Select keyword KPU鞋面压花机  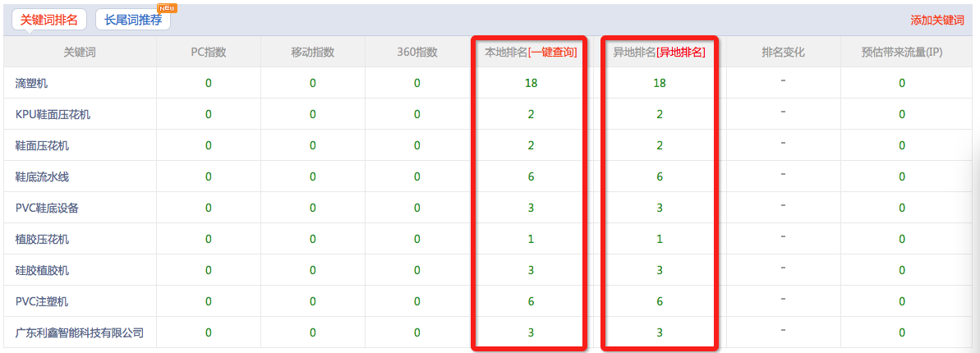pos(53,114)
